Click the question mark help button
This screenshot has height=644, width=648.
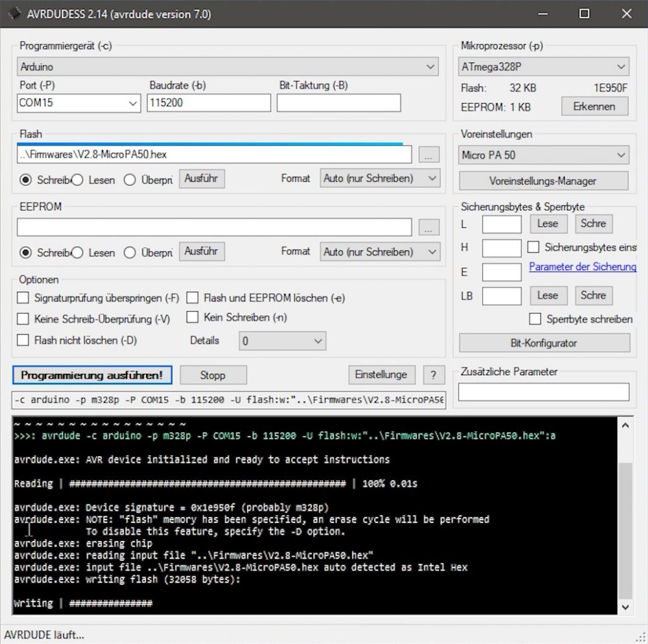(x=433, y=375)
